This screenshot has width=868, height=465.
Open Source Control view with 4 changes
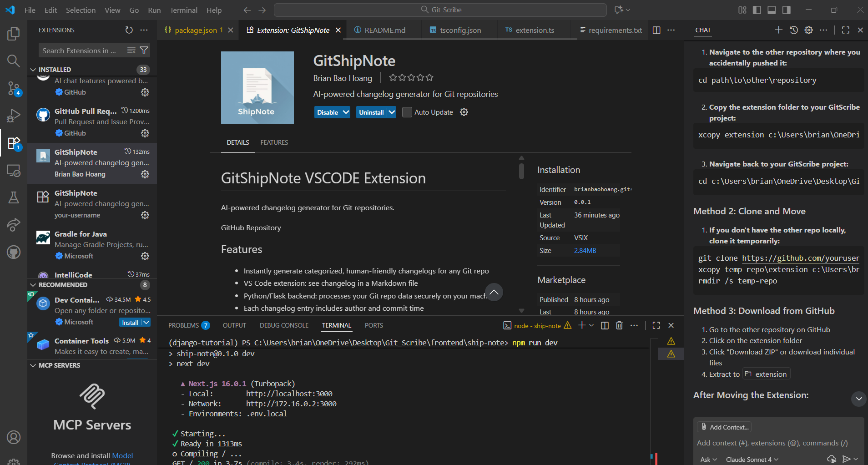coord(14,88)
